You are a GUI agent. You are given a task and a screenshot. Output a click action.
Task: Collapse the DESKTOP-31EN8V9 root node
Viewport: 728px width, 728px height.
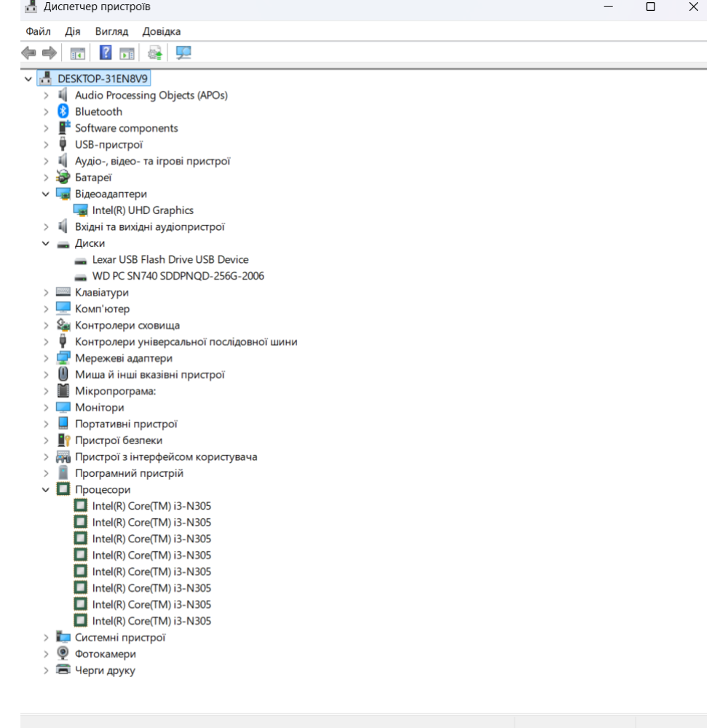[x=28, y=79]
